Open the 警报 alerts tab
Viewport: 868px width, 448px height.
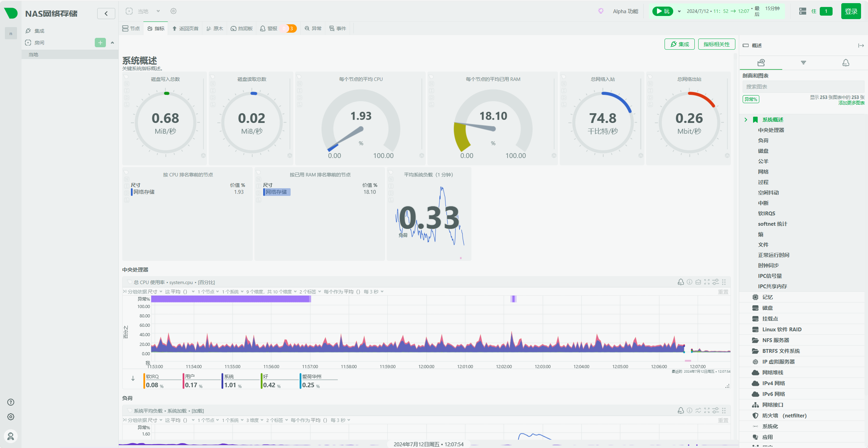[269, 28]
